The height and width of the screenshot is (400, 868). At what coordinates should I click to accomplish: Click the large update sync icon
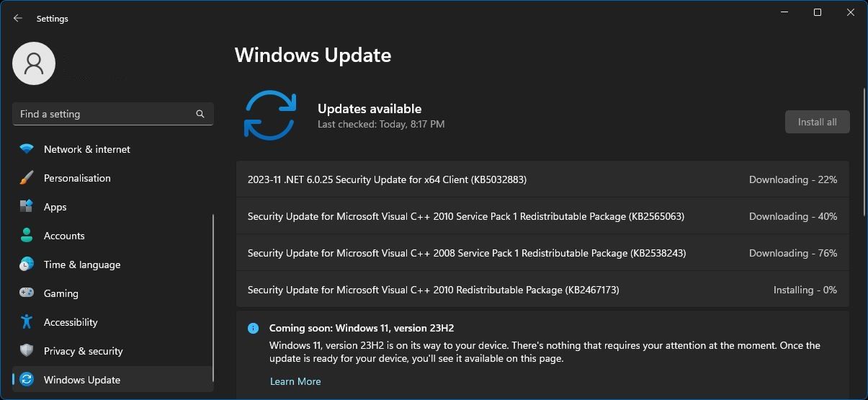270,115
